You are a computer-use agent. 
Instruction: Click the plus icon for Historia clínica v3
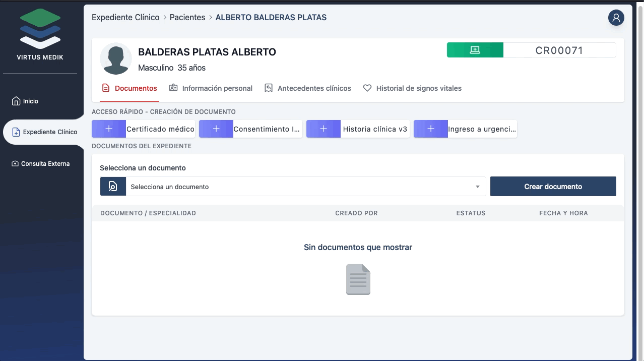click(324, 129)
